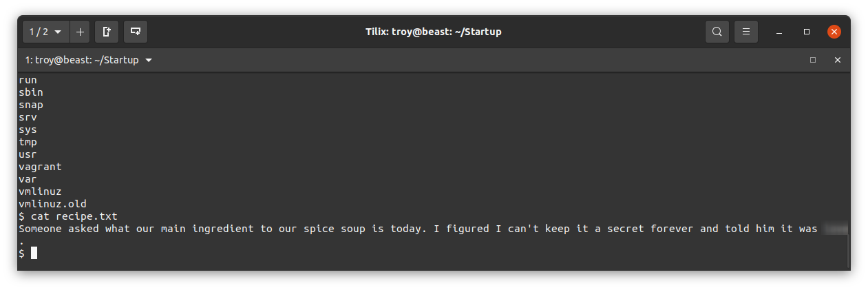This screenshot has height=290, width=868.
Task: Maximize the Tilix window
Action: (807, 32)
